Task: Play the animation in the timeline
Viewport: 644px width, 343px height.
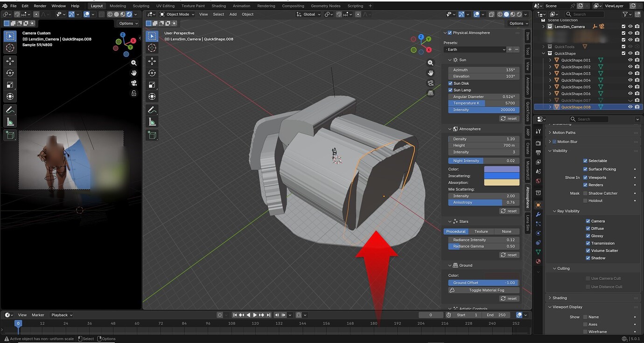Action: (x=255, y=315)
